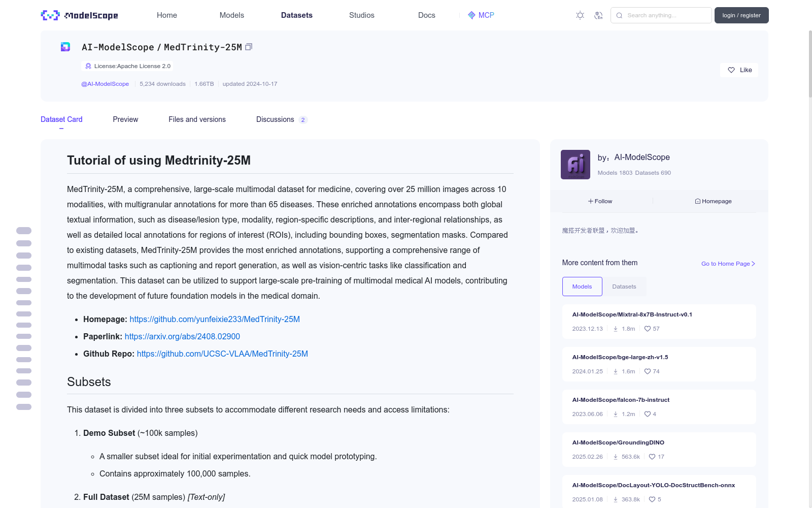The image size is (812, 508).
Task: Open the Datasets nav item
Action: (297, 15)
